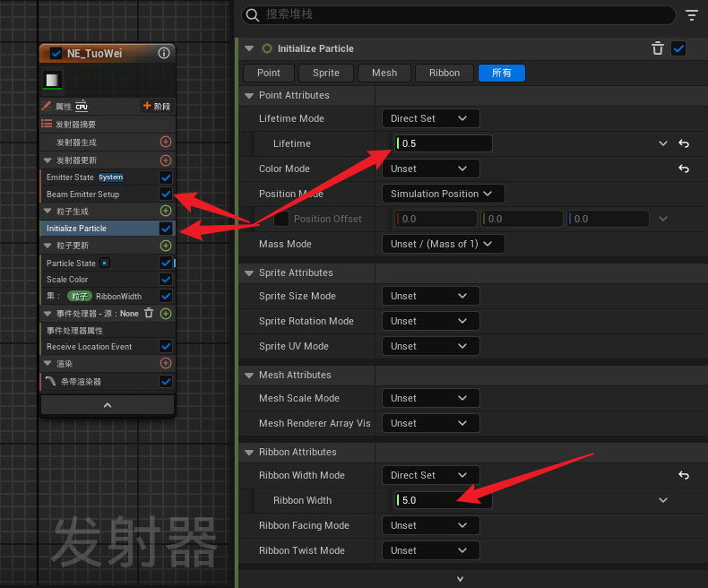Select the 所有 filter tab

coord(502,73)
